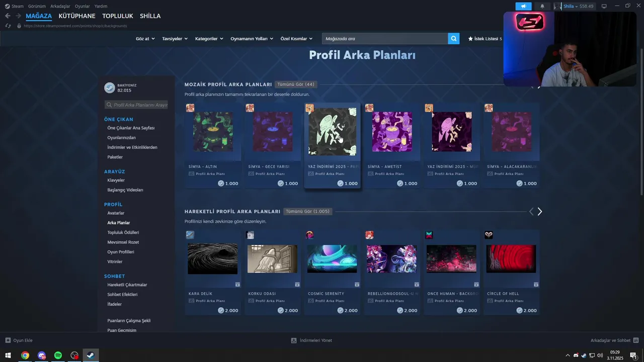This screenshot has width=644, height=362.
Task: Click the next arrow in Hareketli Profil Arka Planları
Action: (x=539, y=212)
